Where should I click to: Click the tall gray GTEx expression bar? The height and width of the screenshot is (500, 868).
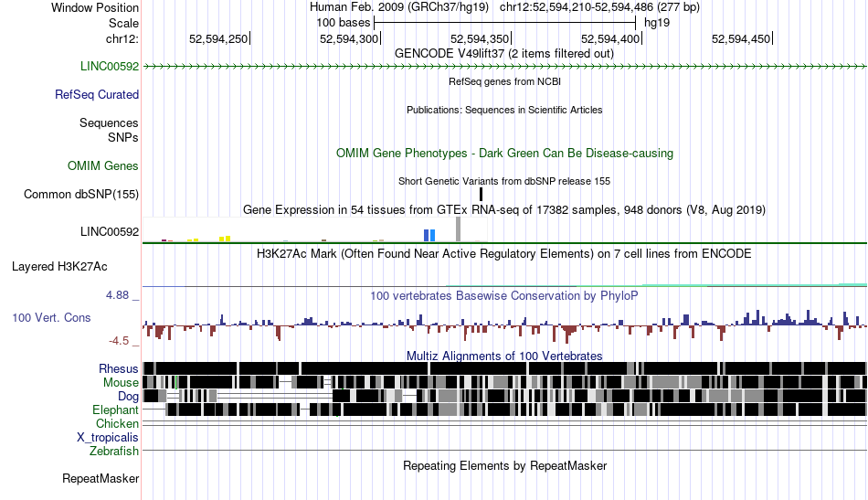click(458, 229)
